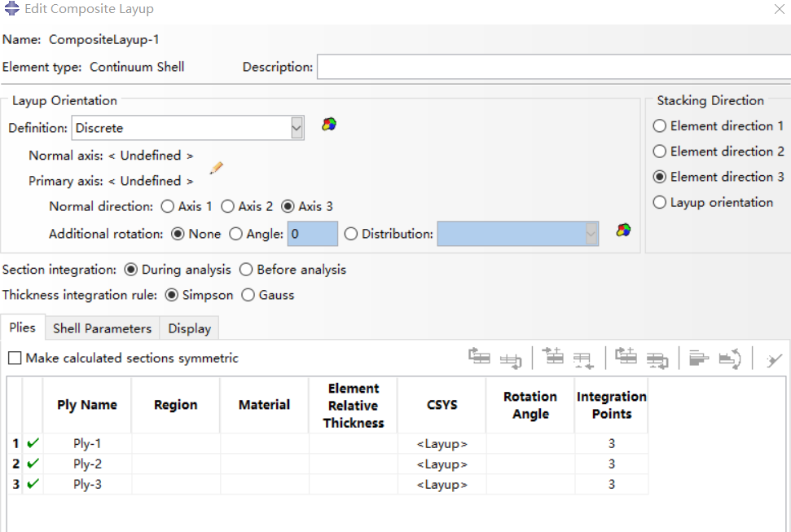Open the Definition dropdown showing Discrete
This screenshot has width=791, height=532.
pos(297,128)
